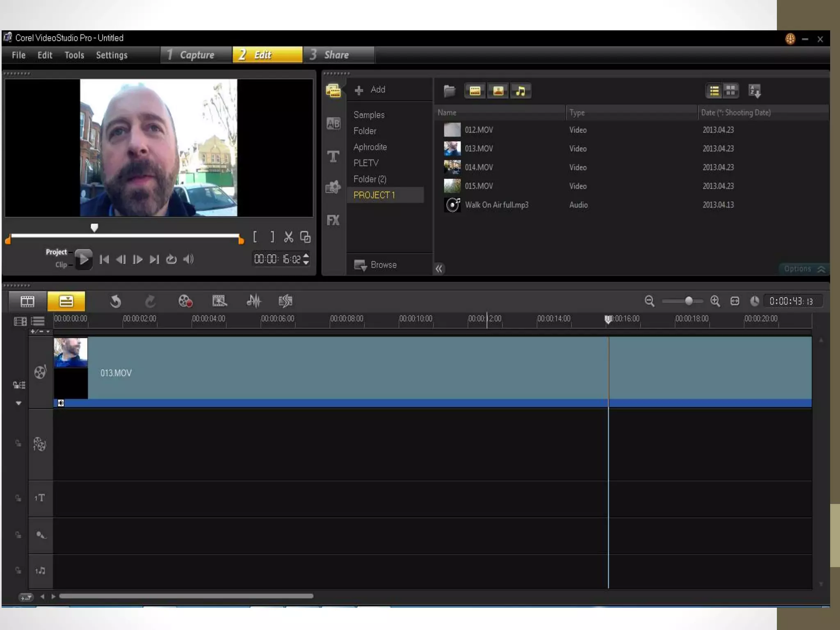Increase the preview timecode with the stepper
840x630 pixels.
306,256
